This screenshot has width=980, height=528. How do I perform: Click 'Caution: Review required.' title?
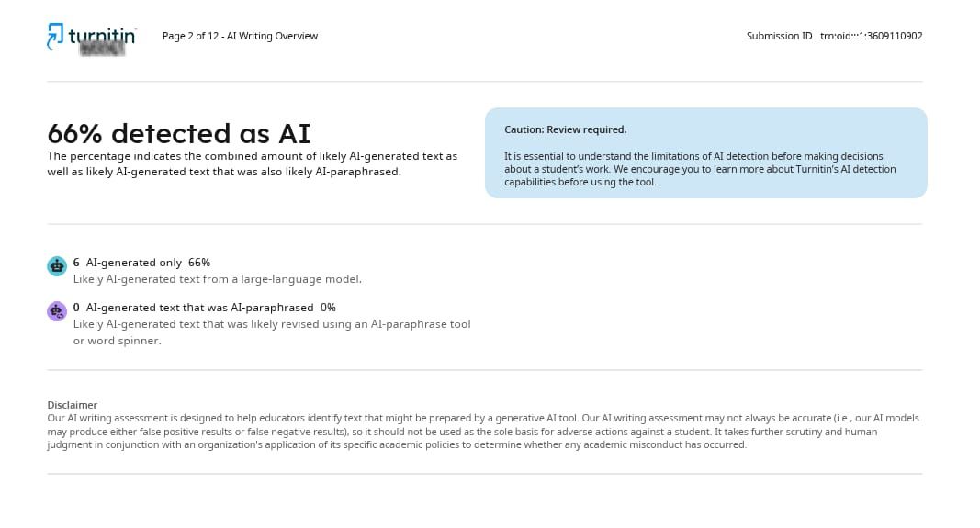[566, 130]
